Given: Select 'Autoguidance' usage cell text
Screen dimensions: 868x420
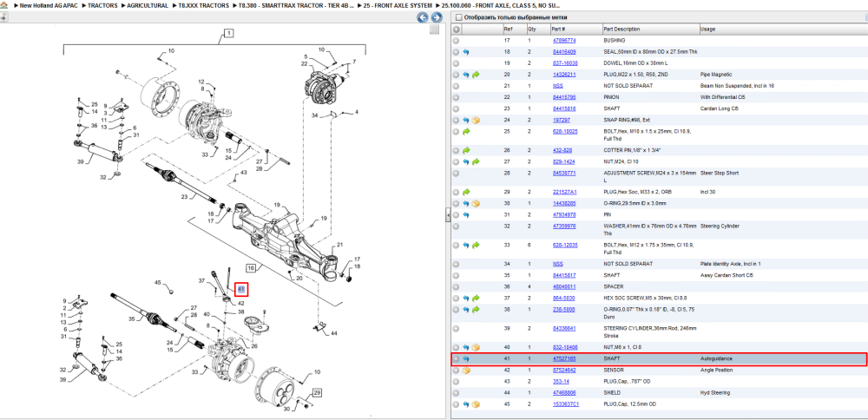Looking at the screenshot, I should 716,359.
